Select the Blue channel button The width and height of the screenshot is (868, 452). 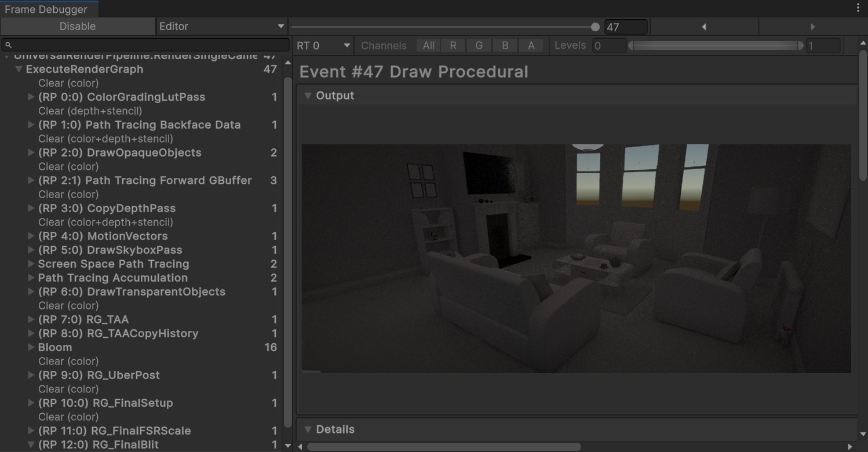point(505,45)
